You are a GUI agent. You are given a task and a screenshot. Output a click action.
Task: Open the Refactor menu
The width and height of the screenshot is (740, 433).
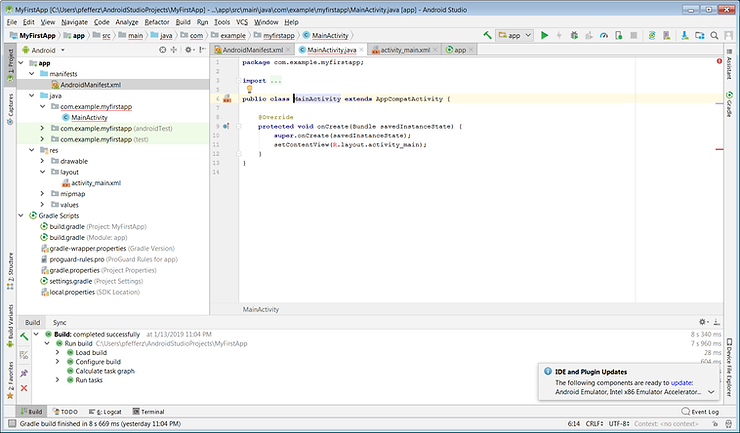tap(156, 21)
